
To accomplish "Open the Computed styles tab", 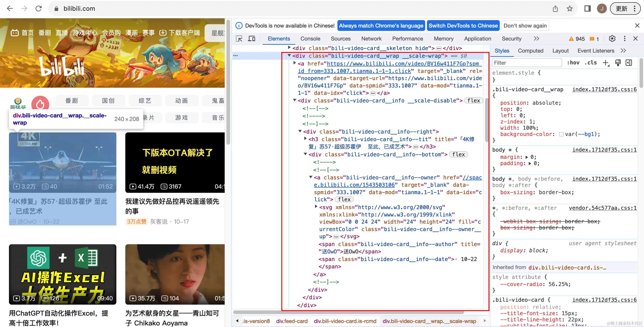I will [x=531, y=51].
